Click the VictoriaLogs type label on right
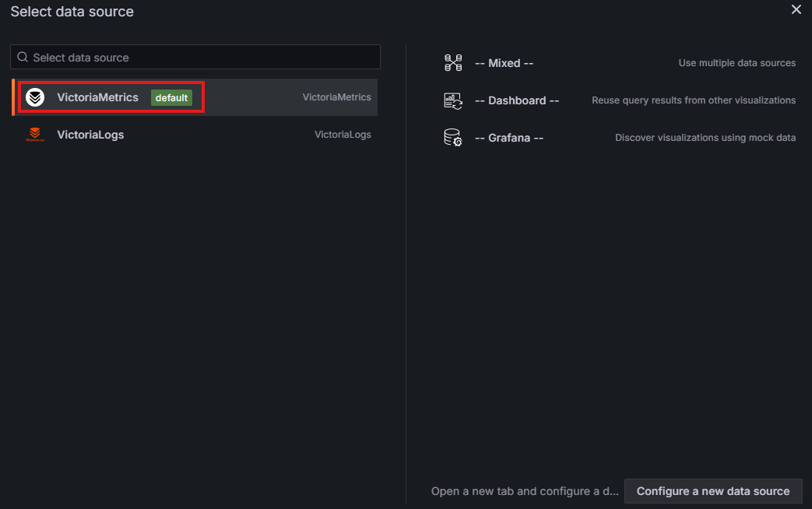 [343, 135]
